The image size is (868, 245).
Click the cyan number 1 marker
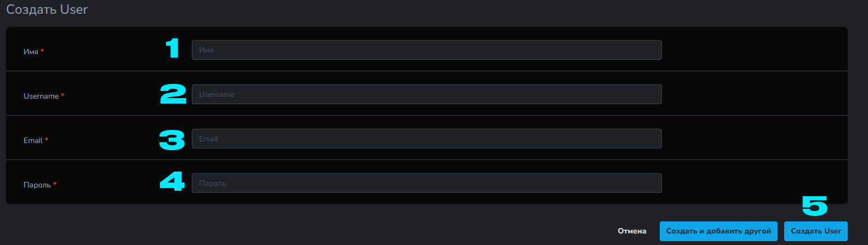point(173,48)
